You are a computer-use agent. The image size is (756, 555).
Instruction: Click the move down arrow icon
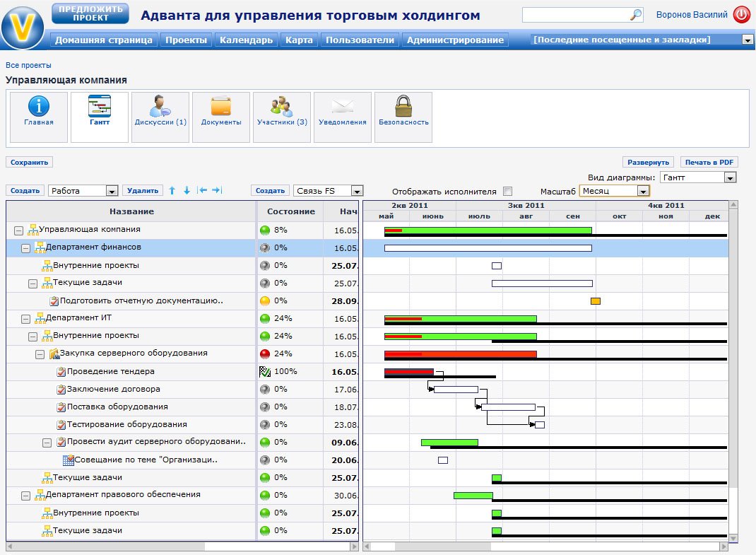click(187, 191)
